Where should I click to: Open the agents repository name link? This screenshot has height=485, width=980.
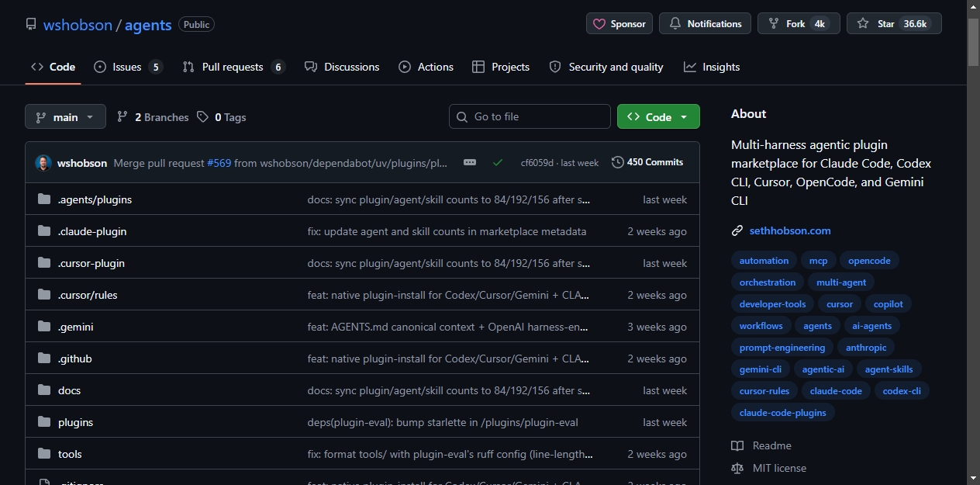[x=148, y=25]
